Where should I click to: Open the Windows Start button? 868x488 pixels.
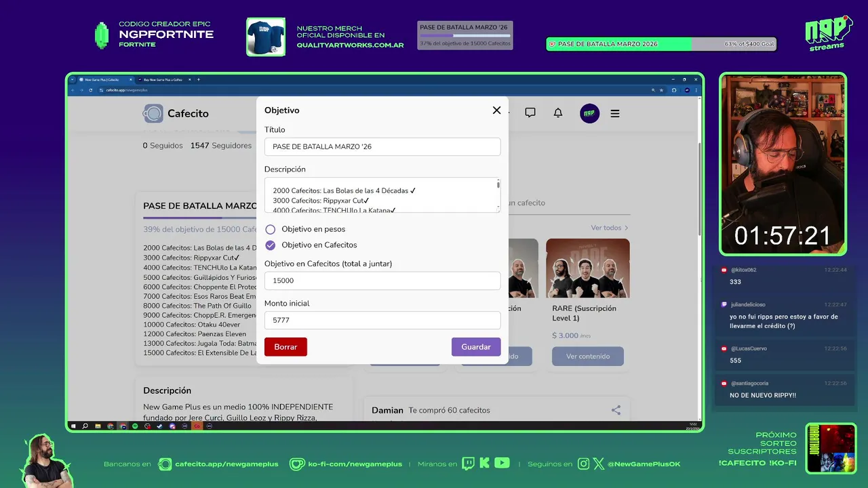click(x=73, y=426)
